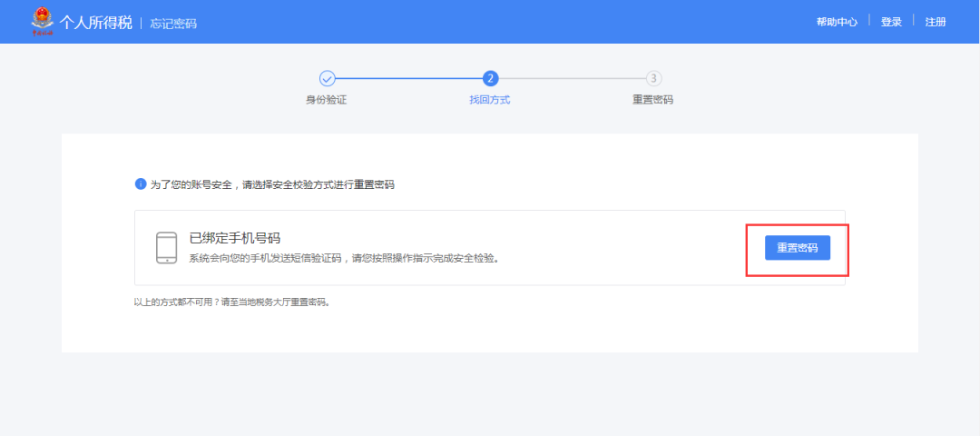This screenshot has width=980, height=436.
Task: Click the 重置密码 step label under step 3
Action: [653, 100]
